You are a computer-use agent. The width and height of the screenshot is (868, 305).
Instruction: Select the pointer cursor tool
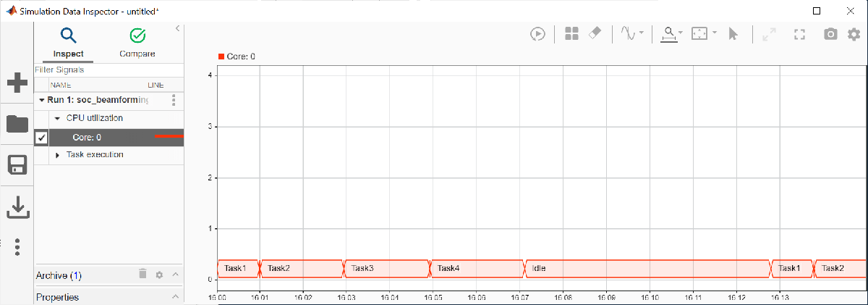[733, 33]
